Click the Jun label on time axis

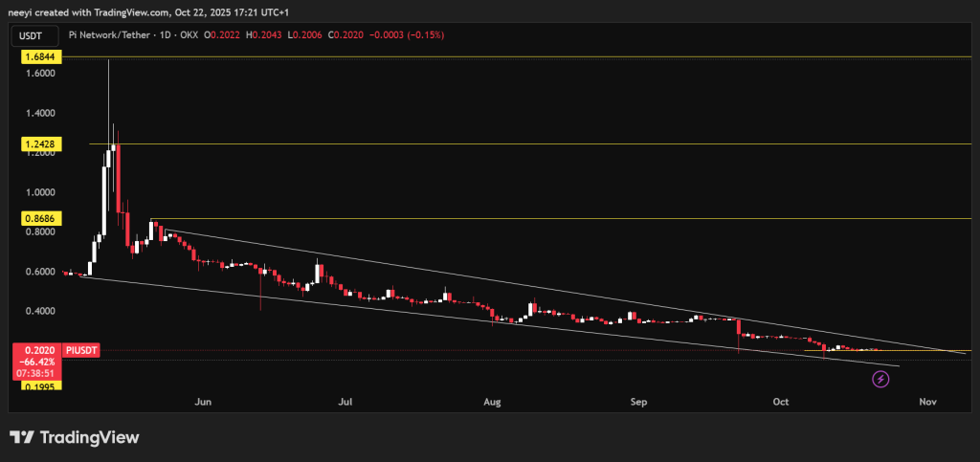[202, 403]
